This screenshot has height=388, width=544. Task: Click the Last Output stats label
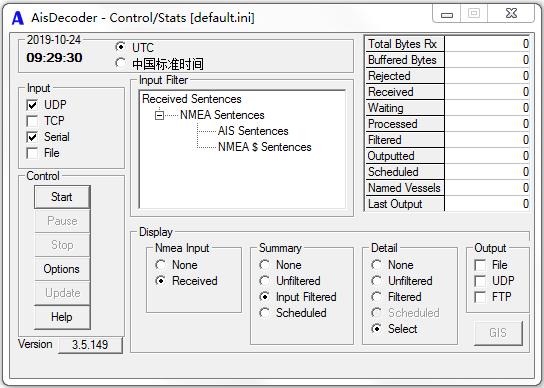[405, 203]
